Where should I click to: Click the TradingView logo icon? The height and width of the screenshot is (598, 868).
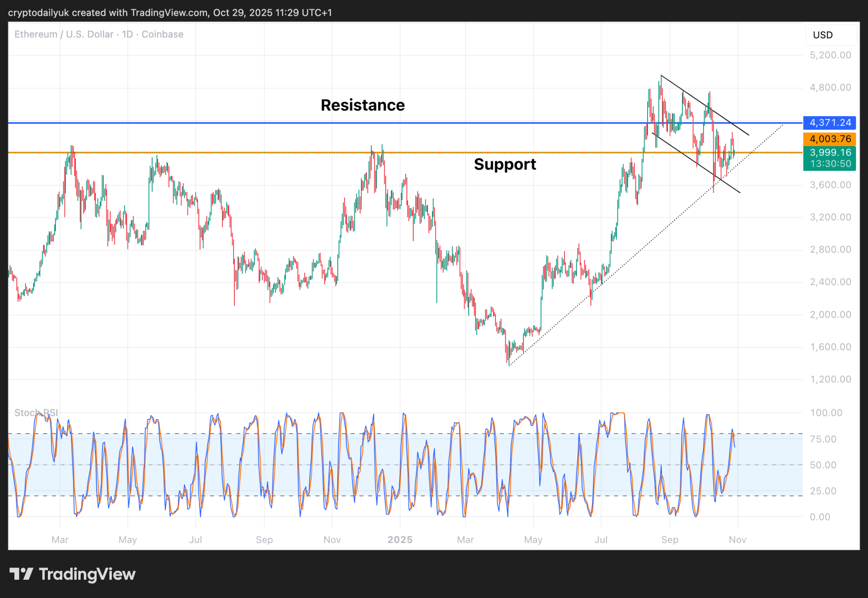pos(21,574)
